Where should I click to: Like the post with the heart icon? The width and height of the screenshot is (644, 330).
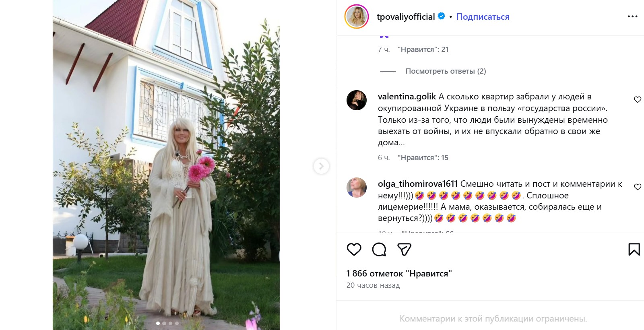tap(354, 250)
